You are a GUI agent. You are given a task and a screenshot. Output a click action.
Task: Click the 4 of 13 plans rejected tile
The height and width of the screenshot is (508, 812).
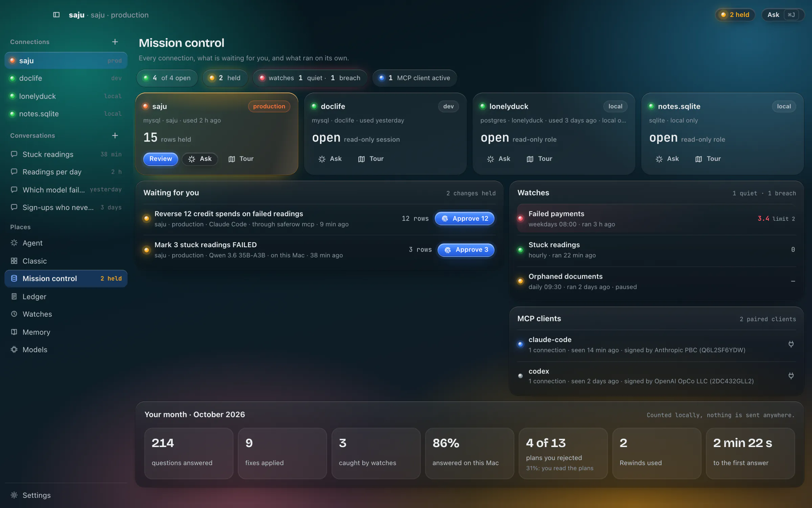[563, 453]
